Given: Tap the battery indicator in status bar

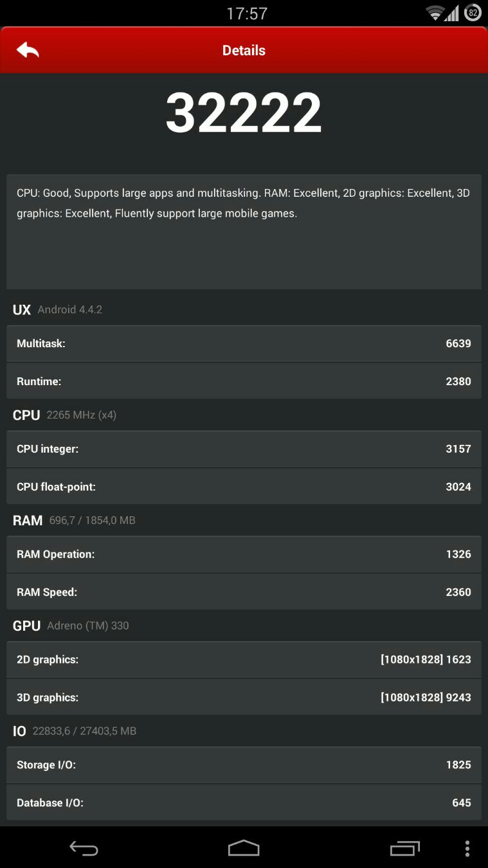Looking at the screenshot, I should point(473,12).
